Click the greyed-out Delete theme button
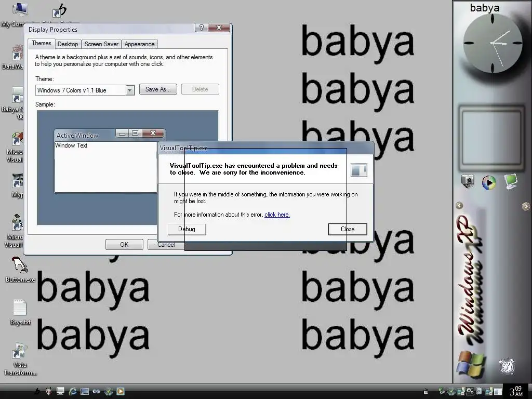The image size is (532, 399). coord(200,89)
